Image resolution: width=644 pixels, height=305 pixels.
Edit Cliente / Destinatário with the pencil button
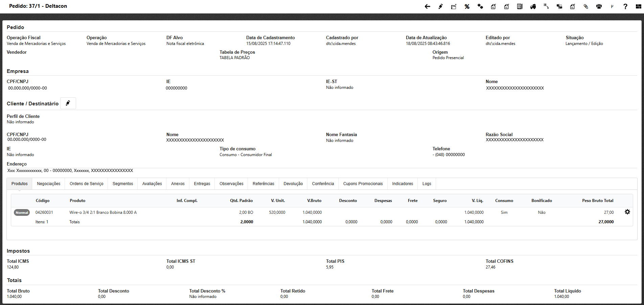click(68, 103)
